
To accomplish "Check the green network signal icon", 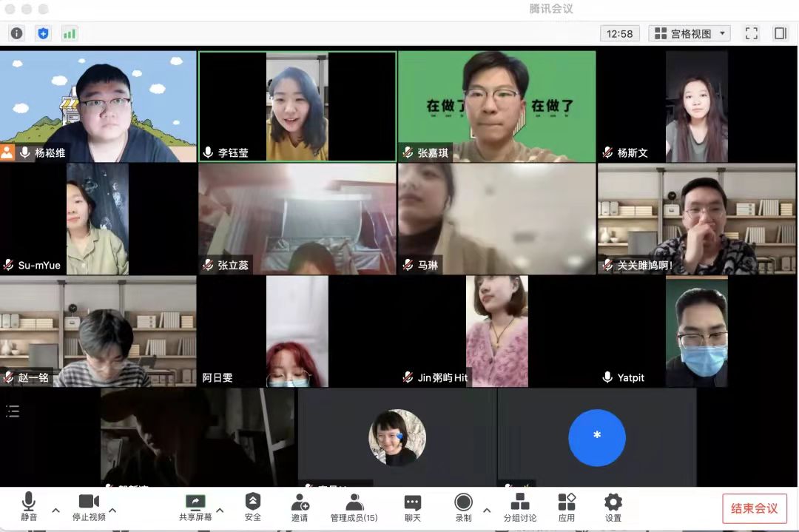I will point(70,33).
